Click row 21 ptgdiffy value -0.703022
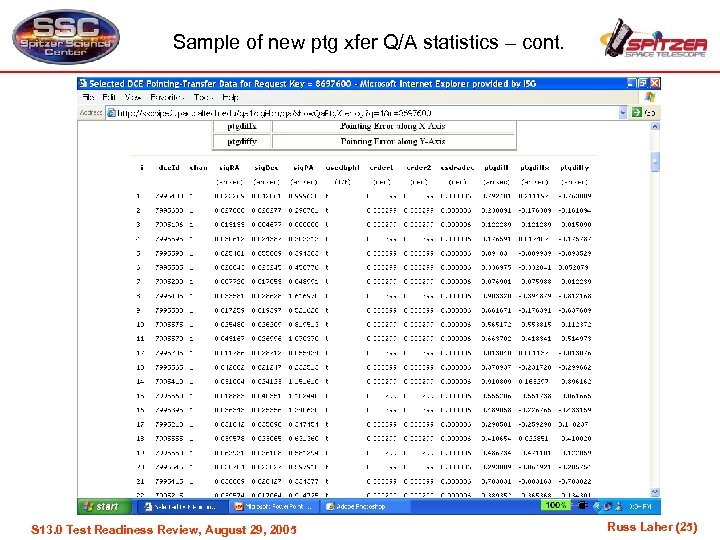 coord(575,481)
